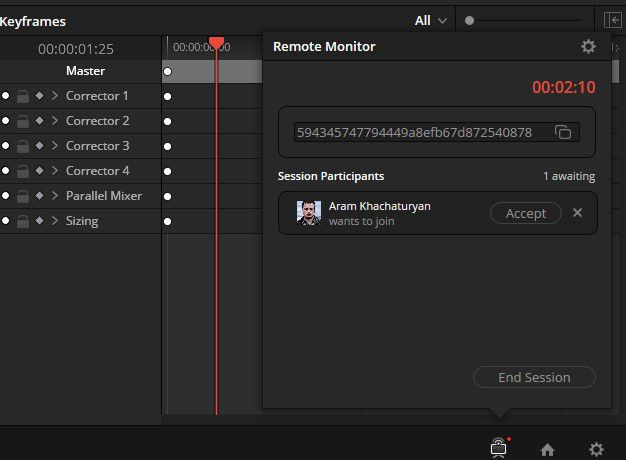The height and width of the screenshot is (460, 626).
Task: Click the keyframe zoom slider handle
Action: [x=470, y=20]
